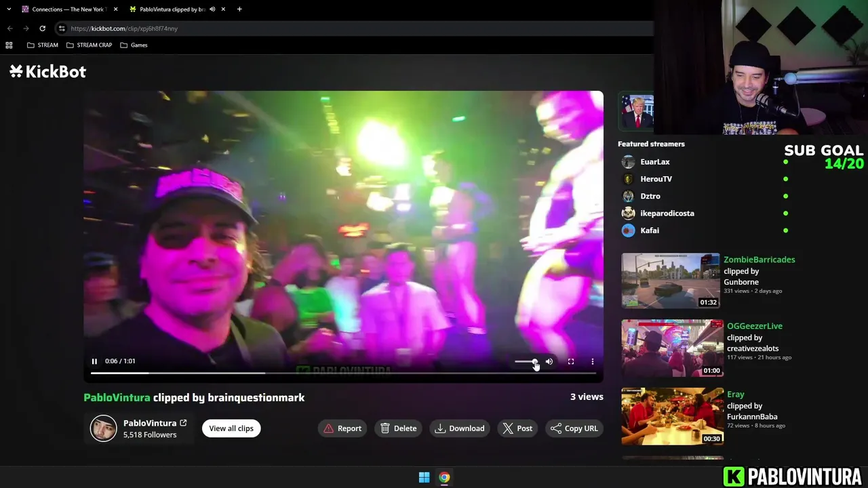This screenshot has height=488, width=868.
Task: Open a new browser tab
Action: [x=239, y=9]
